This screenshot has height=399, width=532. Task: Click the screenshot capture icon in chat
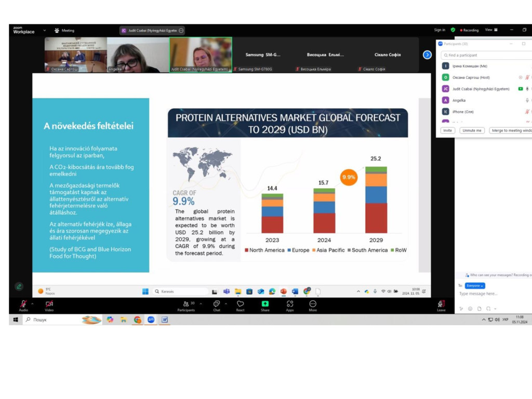pyautogui.click(x=488, y=309)
